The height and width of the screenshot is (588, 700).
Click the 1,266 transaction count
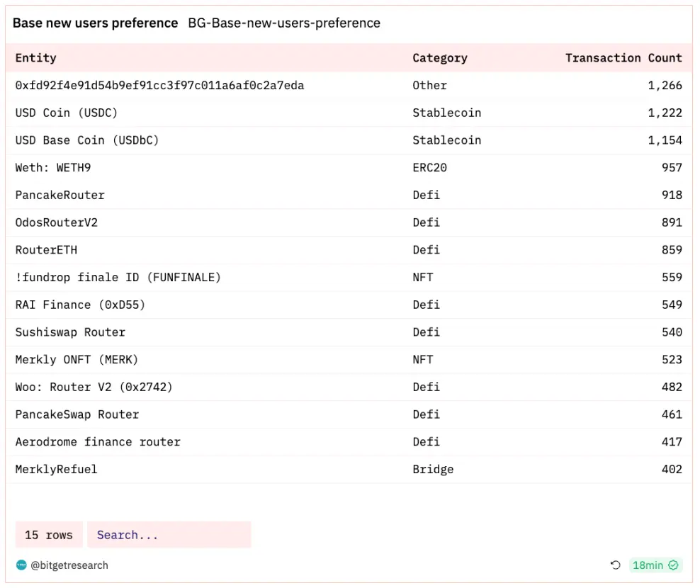665,85
